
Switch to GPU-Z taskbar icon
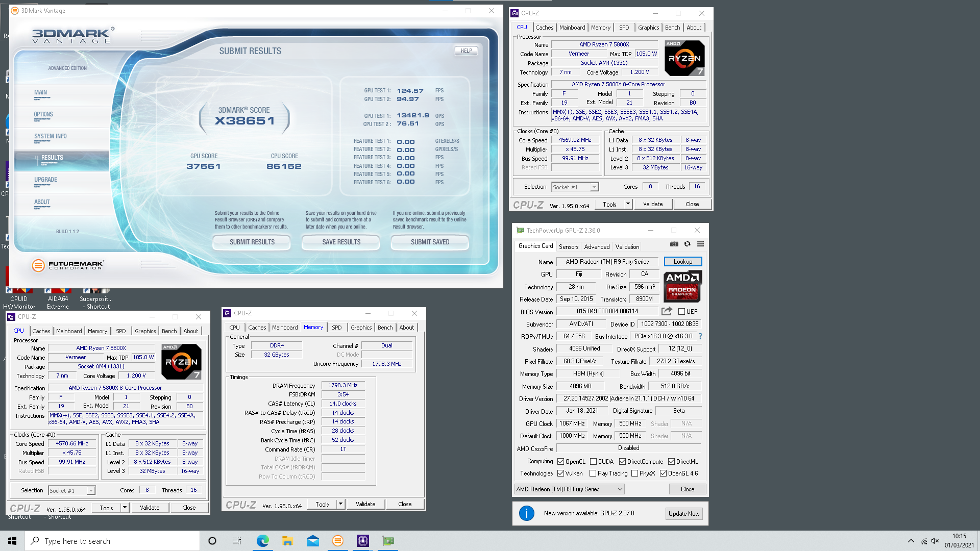tap(388, 541)
